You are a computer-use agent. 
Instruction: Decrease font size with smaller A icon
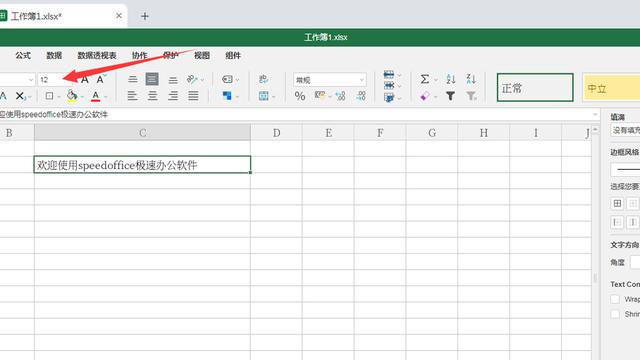[x=100, y=79]
